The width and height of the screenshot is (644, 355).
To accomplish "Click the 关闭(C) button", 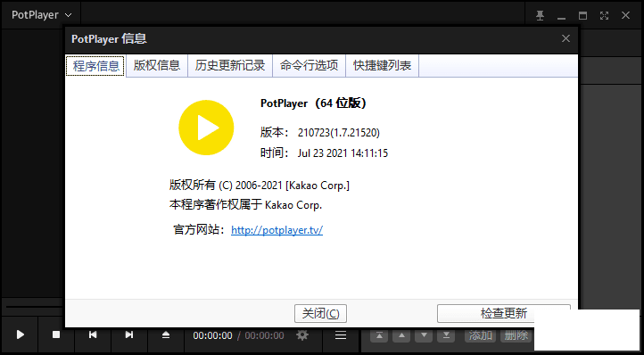I will pos(320,313).
